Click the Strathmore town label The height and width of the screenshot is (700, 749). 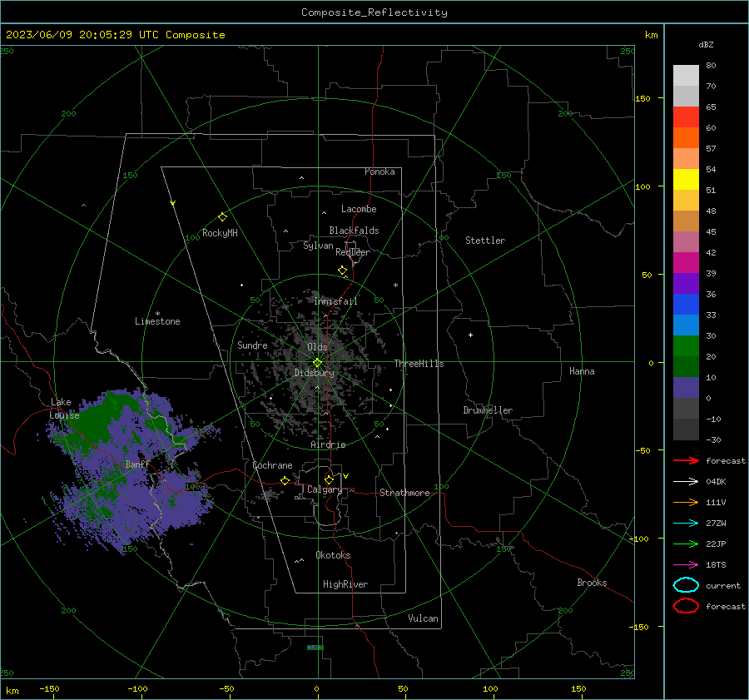(404, 493)
